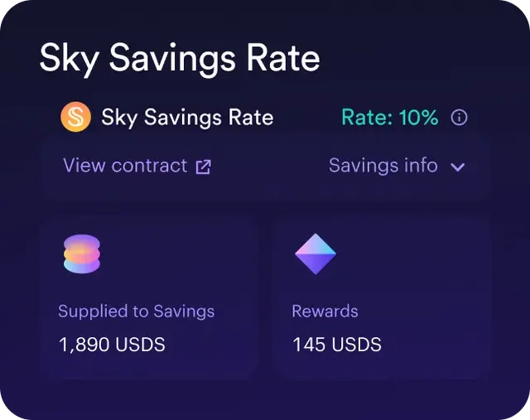The image size is (530, 420).
Task: Expand the Savings info chevron arrow
Action: click(x=458, y=167)
